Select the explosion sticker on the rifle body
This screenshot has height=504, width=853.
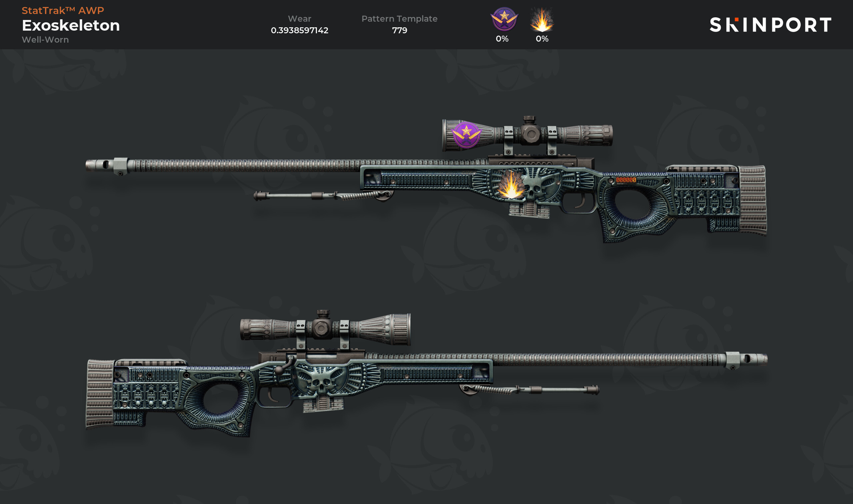[511, 184]
